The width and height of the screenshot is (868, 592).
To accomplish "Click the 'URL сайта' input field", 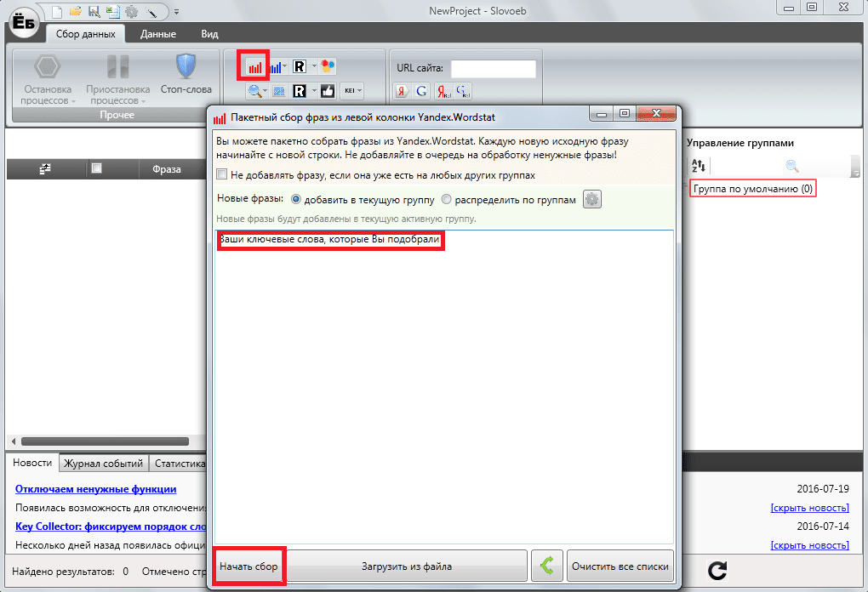I will click(494, 69).
